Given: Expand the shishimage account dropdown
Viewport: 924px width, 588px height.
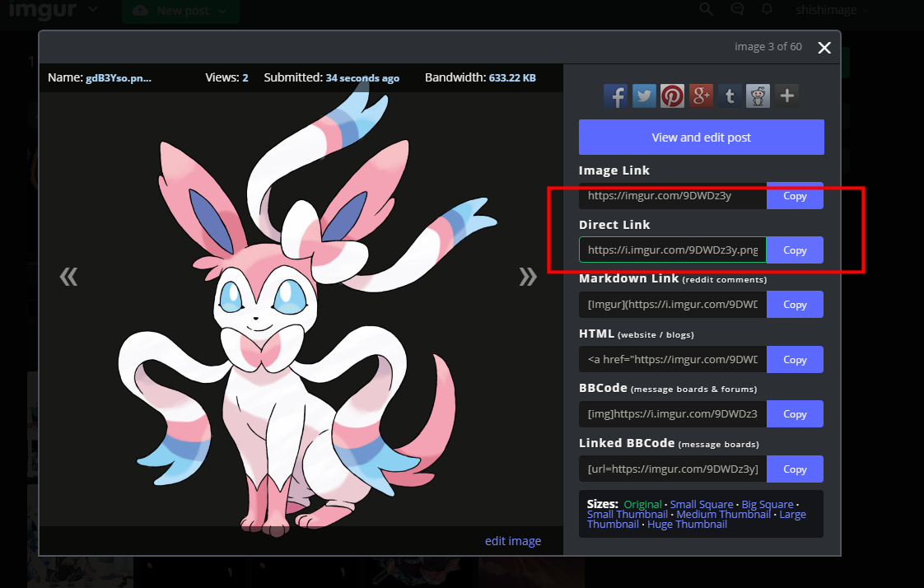Looking at the screenshot, I should (x=831, y=9).
